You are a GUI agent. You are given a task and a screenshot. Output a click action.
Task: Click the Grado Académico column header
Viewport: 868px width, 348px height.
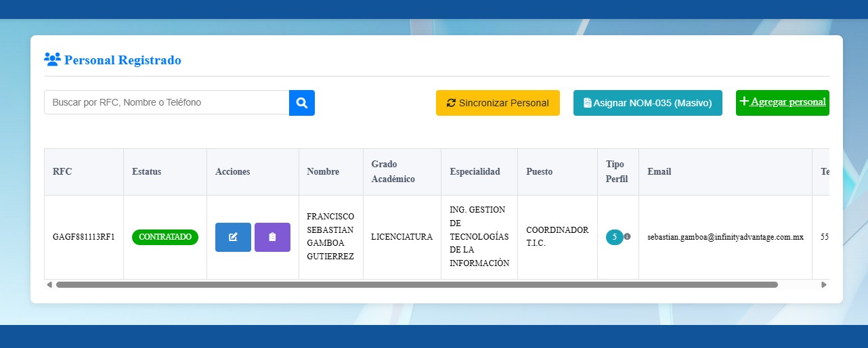[x=402, y=172]
